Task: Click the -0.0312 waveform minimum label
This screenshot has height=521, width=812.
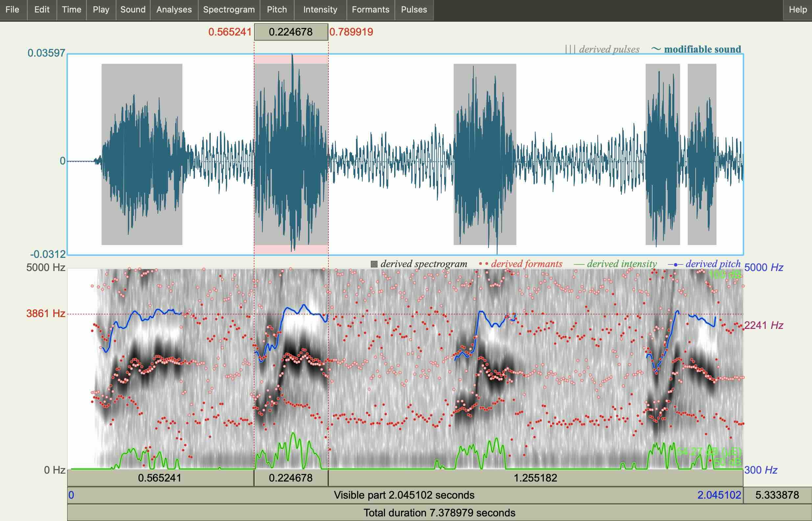Action: point(48,254)
